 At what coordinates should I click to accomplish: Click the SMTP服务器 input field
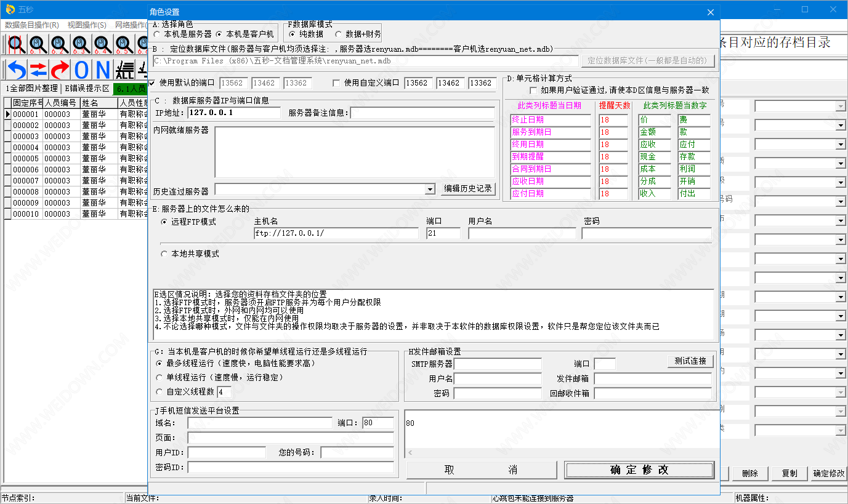[x=498, y=364]
